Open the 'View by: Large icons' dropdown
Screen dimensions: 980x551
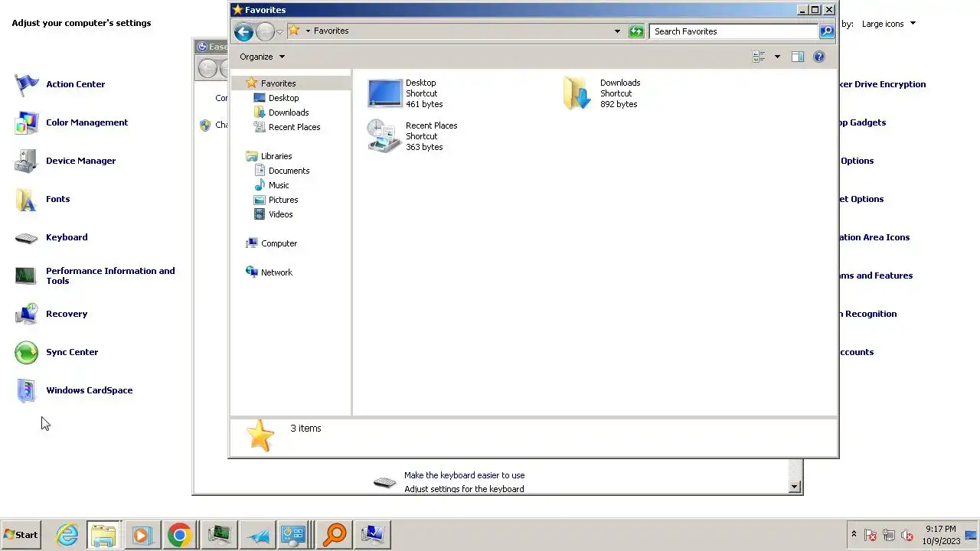[x=888, y=24]
